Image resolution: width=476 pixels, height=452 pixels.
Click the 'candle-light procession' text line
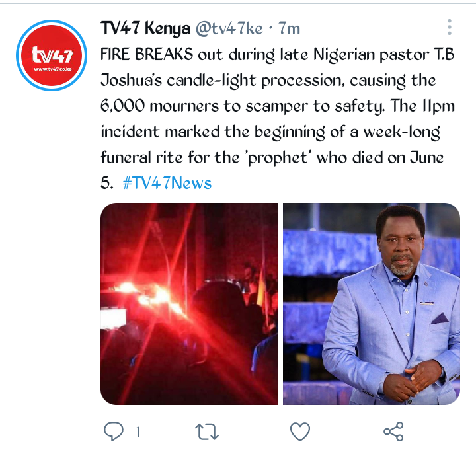[x=268, y=81]
